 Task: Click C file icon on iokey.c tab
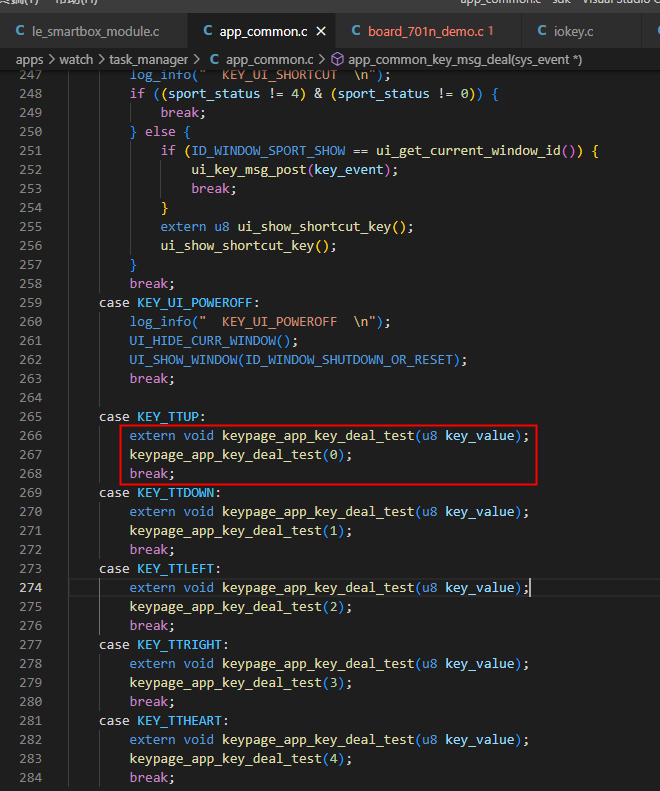[542, 31]
